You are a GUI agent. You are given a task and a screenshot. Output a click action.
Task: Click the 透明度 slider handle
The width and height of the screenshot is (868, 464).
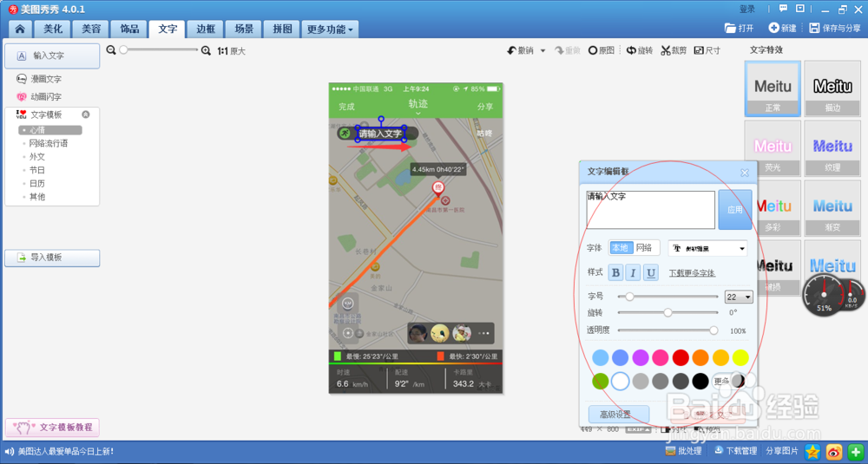tap(713, 330)
